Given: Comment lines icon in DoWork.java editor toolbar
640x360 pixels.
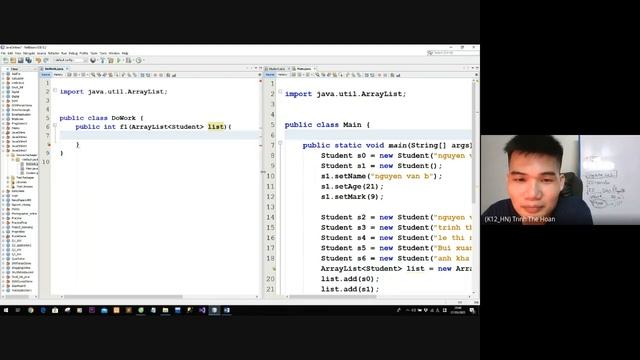Looking at the screenshot, I should (x=168, y=75).
